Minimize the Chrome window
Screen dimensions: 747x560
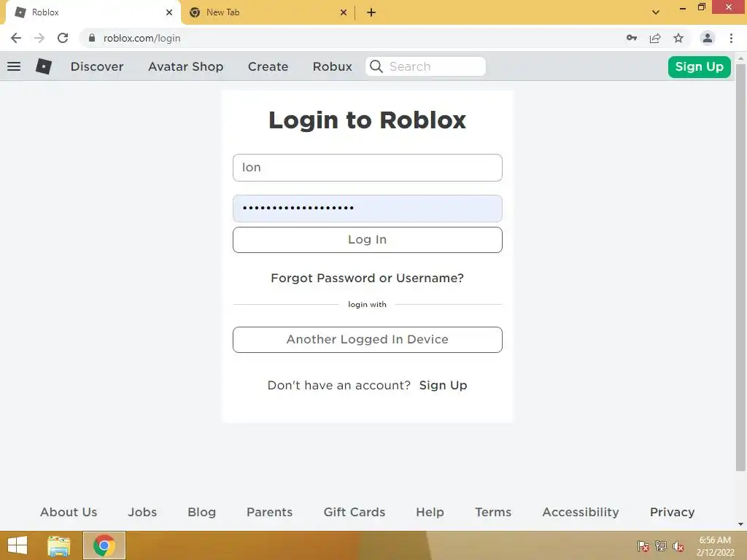[x=683, y=7]
